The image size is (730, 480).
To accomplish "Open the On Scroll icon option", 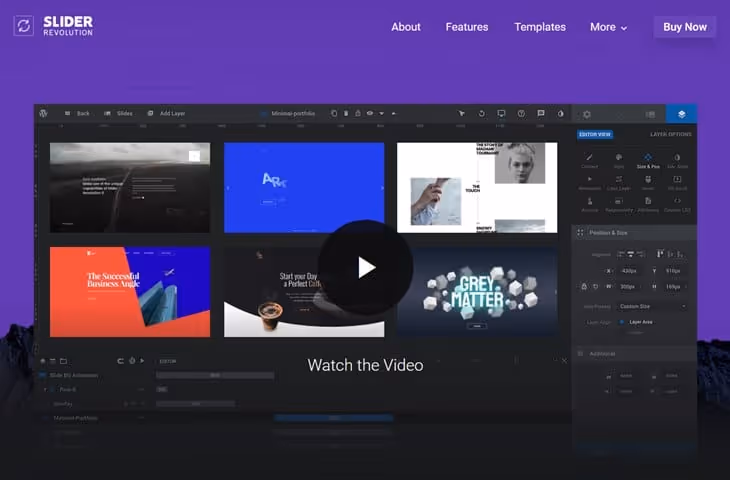I will point(677,183).
